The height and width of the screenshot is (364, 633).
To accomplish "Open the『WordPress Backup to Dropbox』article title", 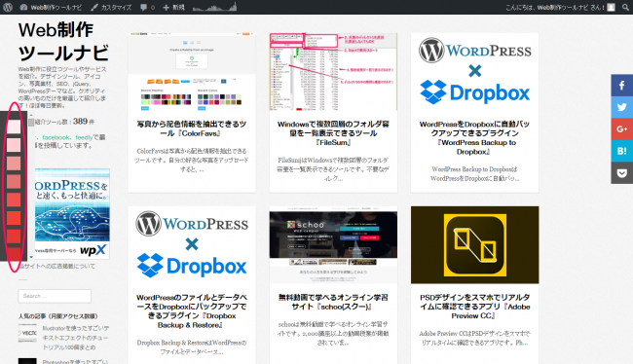I will click(x=475, y=138).
